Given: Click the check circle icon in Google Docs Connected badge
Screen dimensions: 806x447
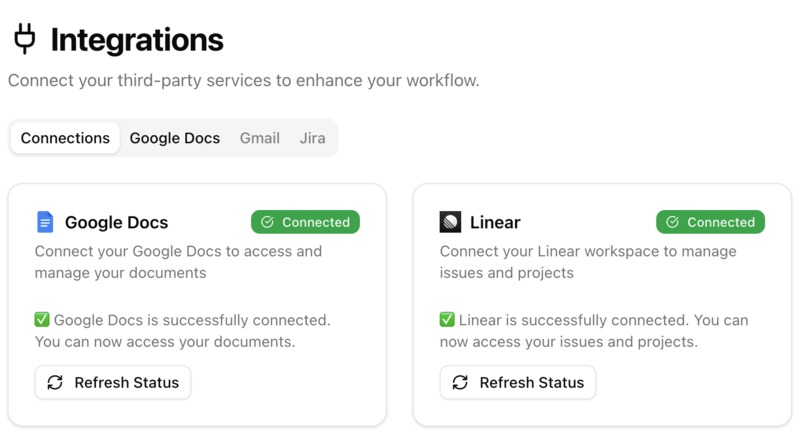Looking at the screenshot, I should coord(267,222).
